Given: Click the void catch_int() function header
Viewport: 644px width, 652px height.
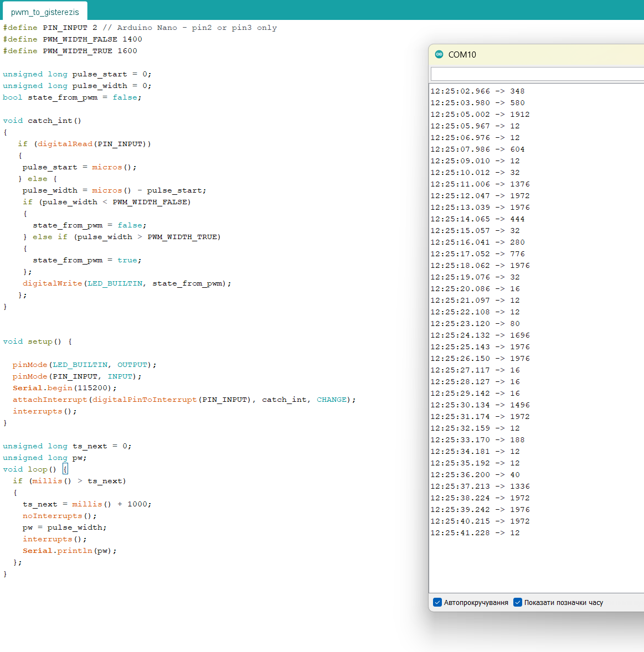Looking at the screenshot, I should click(42, 121).
